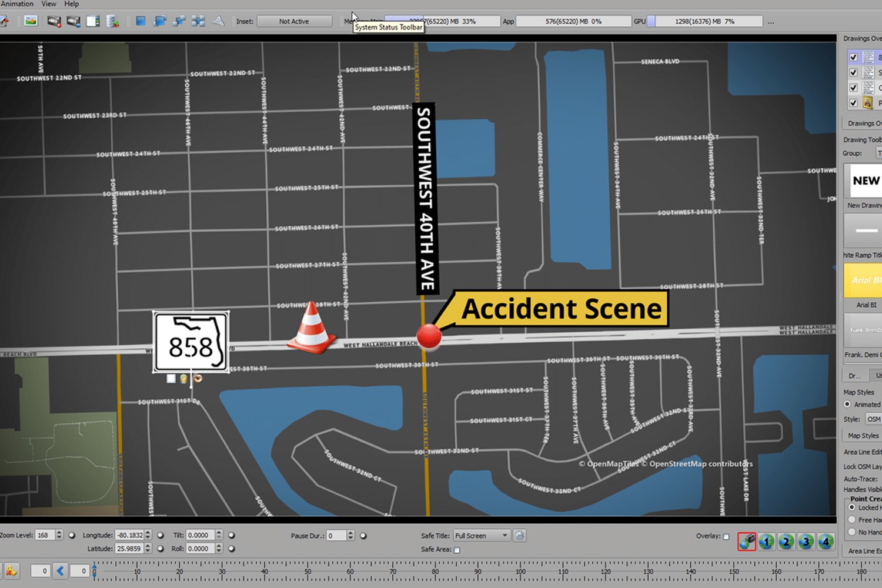Choose the Free handles radio option
The height and width of the screenshot is (588, 882).
click(x=851, y=520)
